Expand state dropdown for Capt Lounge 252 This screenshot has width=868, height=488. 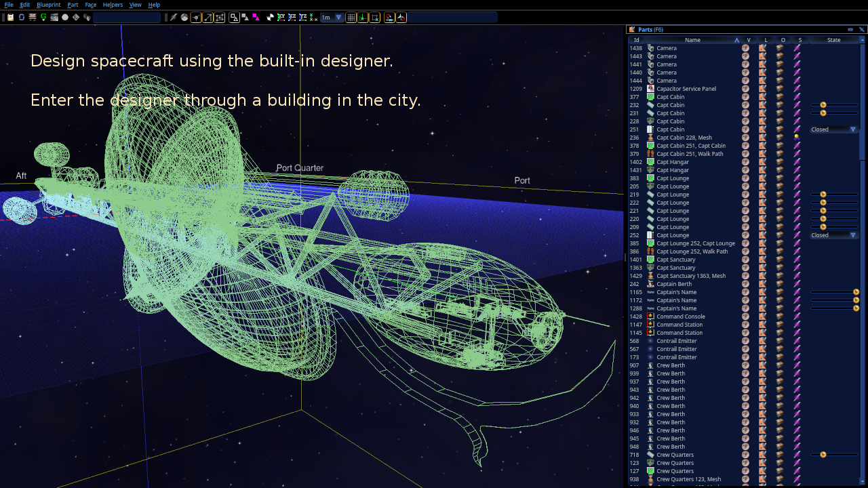tap(852, 235)
